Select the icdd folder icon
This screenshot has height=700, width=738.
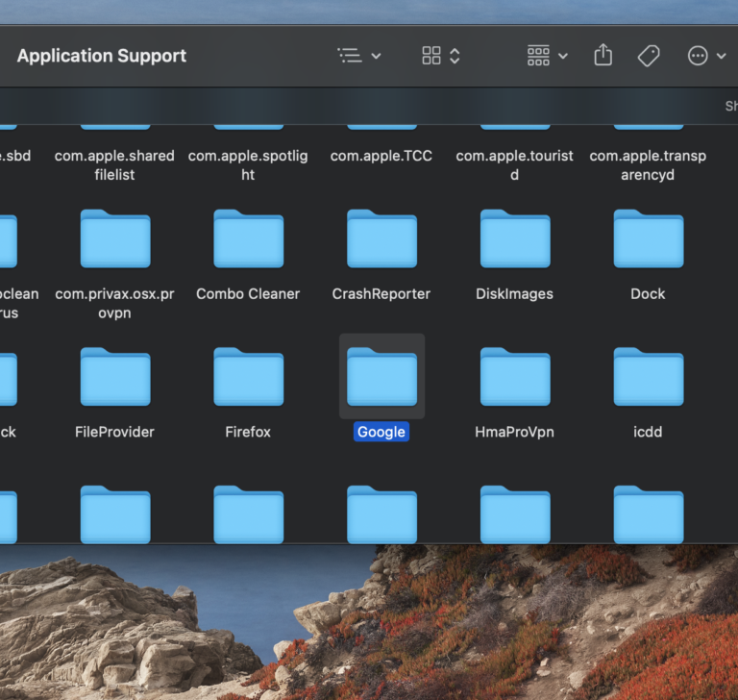coord(648,376)
